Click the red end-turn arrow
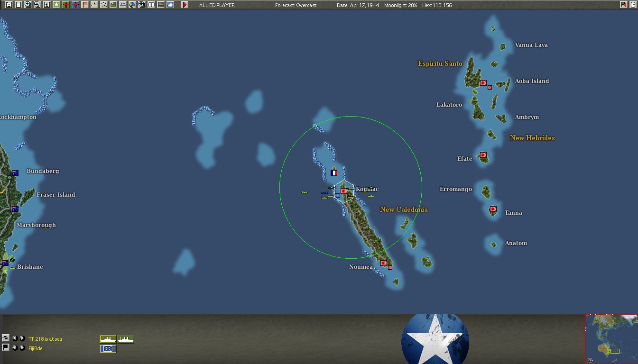 click(x=185, y=5)
